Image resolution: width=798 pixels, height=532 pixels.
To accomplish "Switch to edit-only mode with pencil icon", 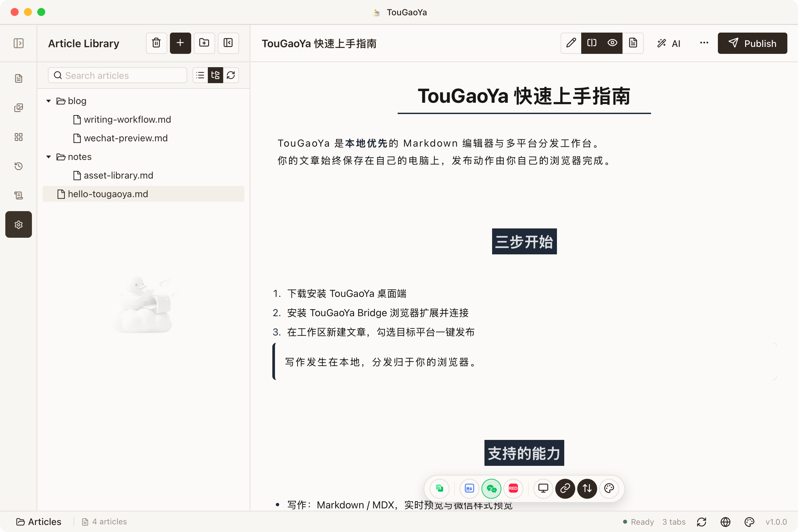I will pos(571,43).
